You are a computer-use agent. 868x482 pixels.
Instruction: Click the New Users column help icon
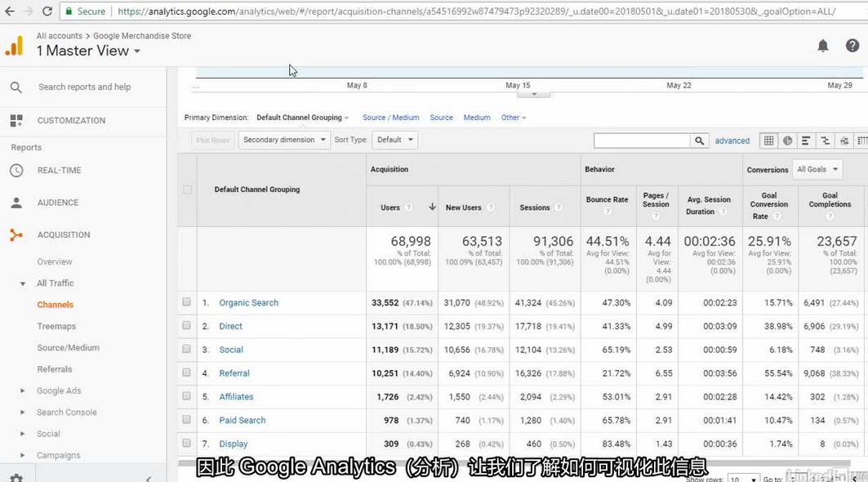[x=491, y=208]
